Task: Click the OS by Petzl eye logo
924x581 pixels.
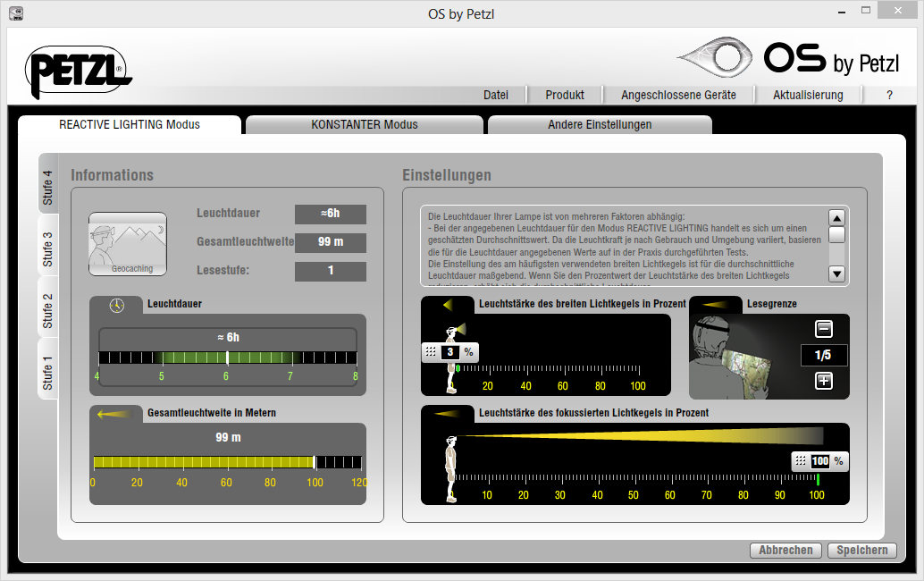Action: [716, 57]
